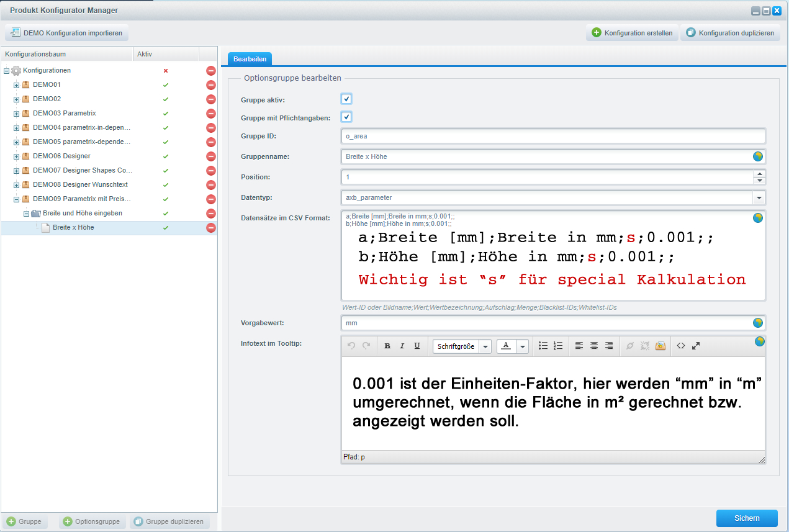The height and width of the screenshot is (532, 789).
Task: Delete the DEMO03 Parametrix configuration
Action: [211, 114]
